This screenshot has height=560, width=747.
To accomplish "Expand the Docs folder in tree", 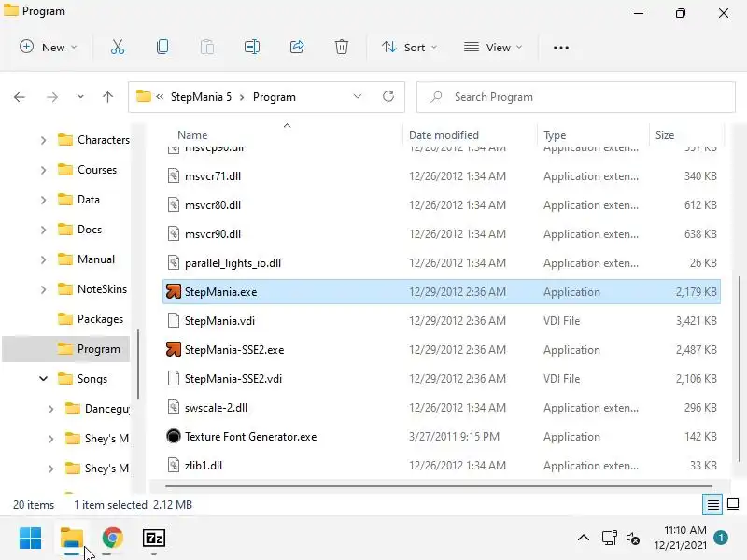I will point(43,230).
